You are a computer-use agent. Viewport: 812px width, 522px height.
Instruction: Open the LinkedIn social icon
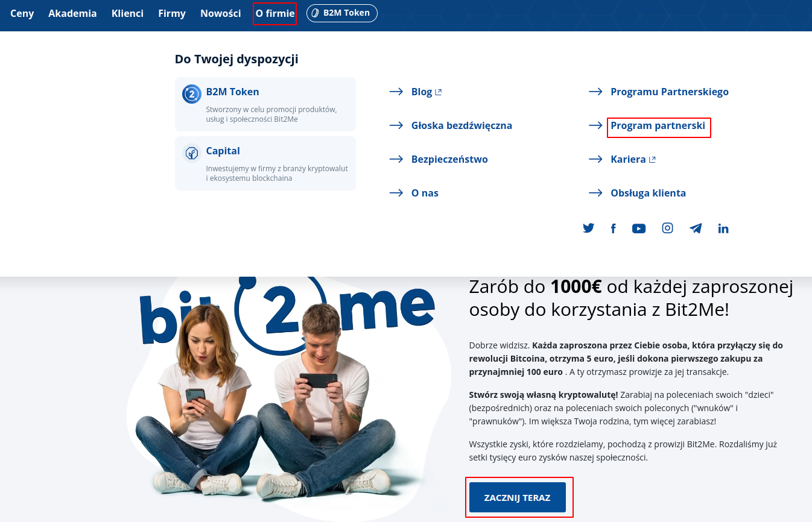(x=723, y=228)
